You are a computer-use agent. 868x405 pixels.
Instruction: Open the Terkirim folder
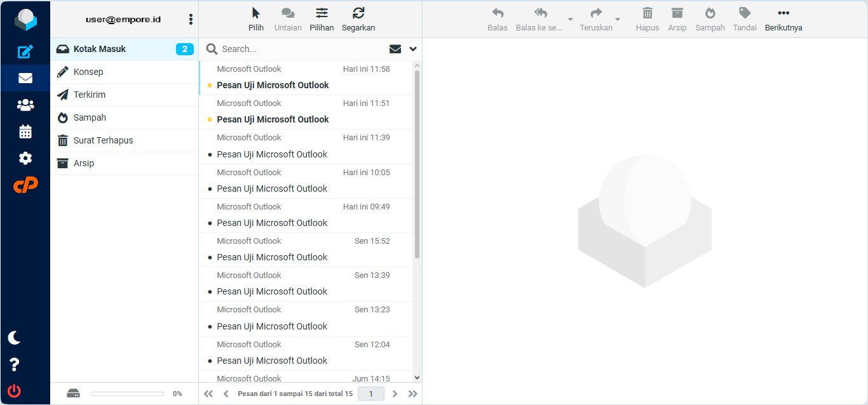[90, 95]
